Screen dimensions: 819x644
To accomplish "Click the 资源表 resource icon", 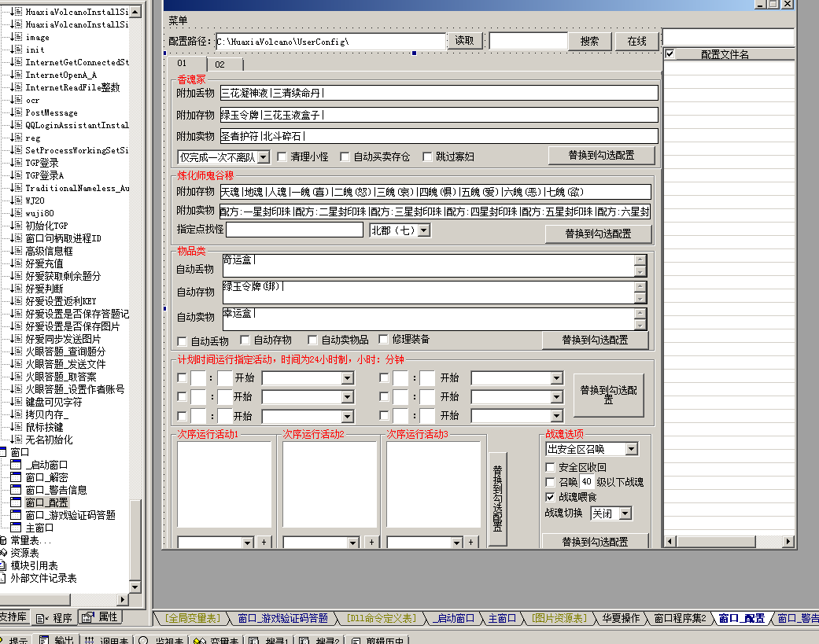I will 3,552.
